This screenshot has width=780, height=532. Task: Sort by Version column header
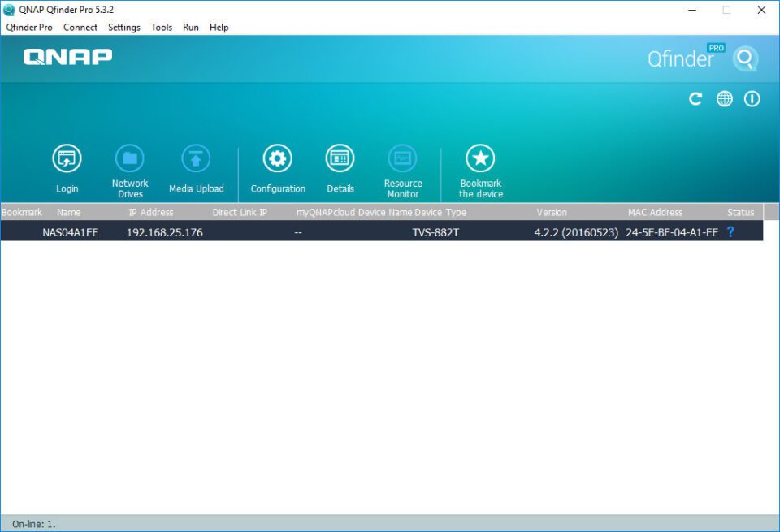[x=552, y=212]
